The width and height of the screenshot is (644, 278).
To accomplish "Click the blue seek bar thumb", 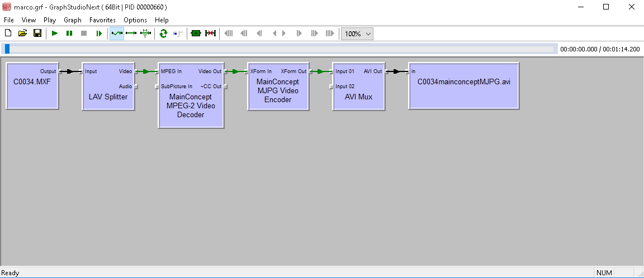I will pyautogui.click(x=7, y=49).
